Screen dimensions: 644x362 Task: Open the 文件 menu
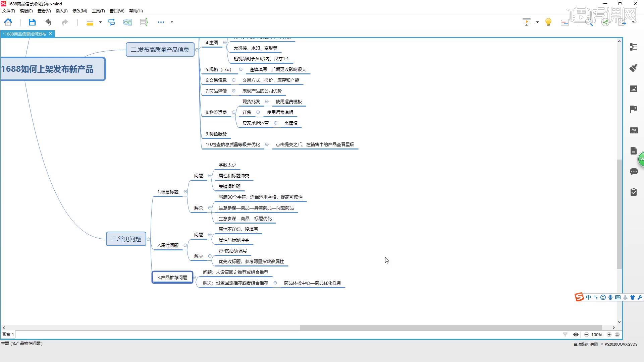(8, 11)
